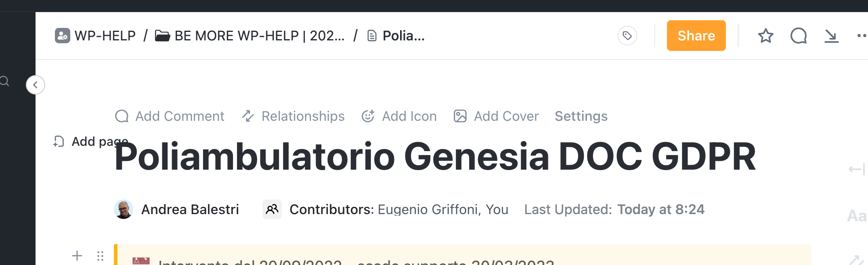Click the contributors people icon
The height and width of the screenshot is (265, 868).
pyautogui.click(x=272, y=209)
